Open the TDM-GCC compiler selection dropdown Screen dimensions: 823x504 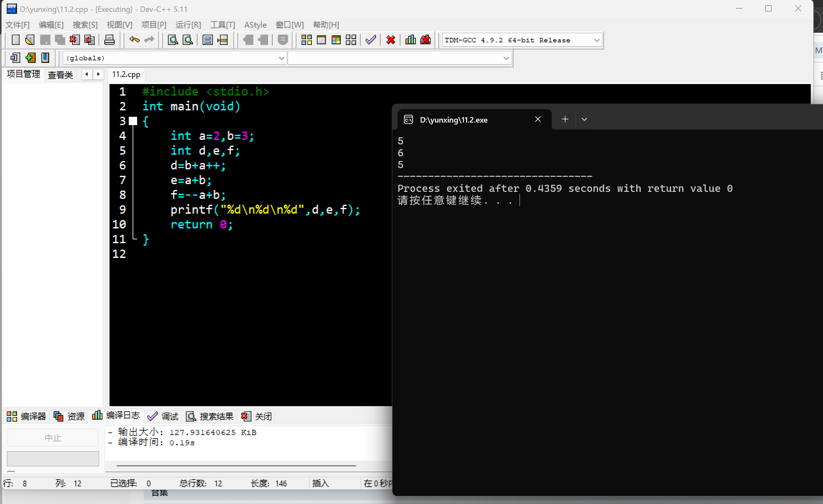pos(597,40)
